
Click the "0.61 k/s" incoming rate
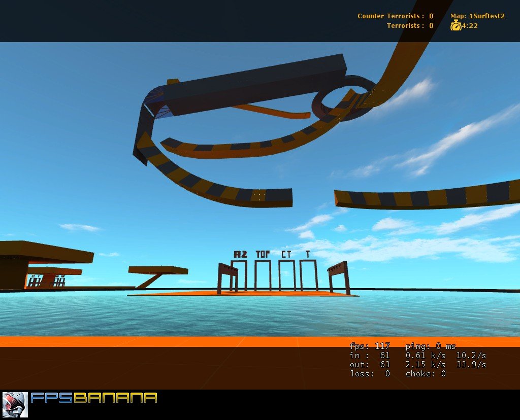(426, 356)
